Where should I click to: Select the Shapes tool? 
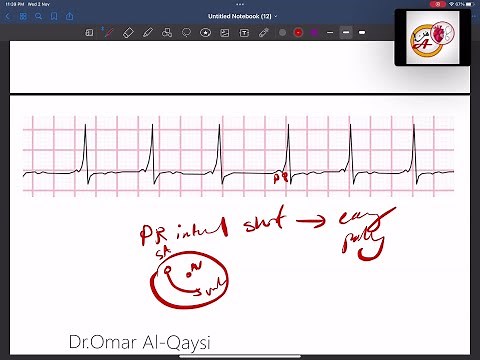167,33
